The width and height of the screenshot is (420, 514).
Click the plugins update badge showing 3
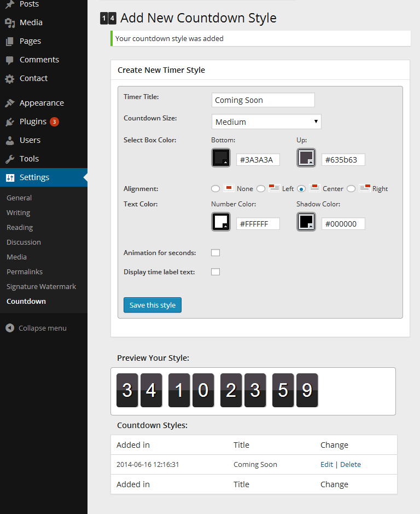point(54,122)
